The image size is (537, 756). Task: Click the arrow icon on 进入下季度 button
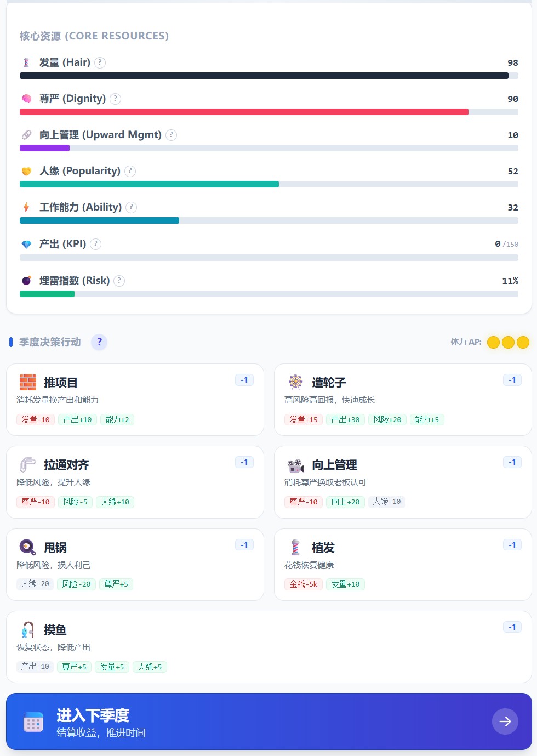pyautogui.click(x=505, y=721)
